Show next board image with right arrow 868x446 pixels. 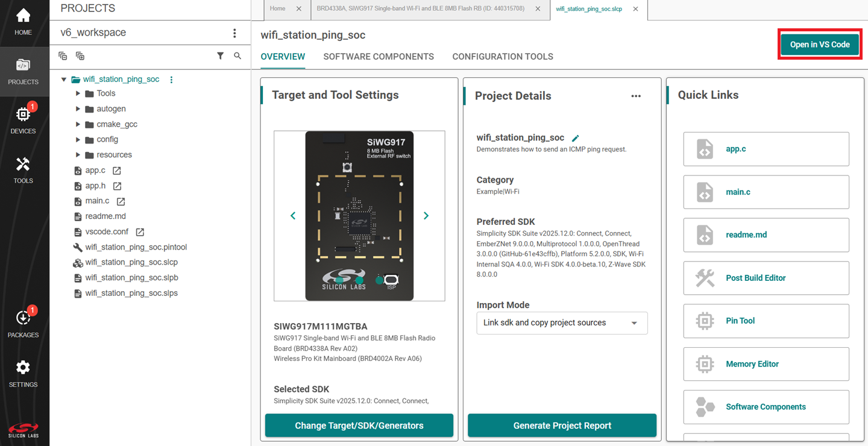click(x=426, y=216)
